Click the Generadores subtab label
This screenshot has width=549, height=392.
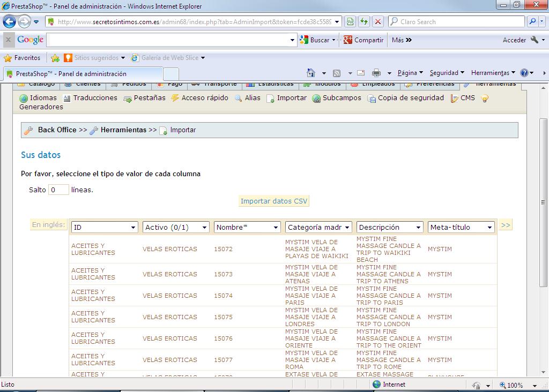[41, 107]
